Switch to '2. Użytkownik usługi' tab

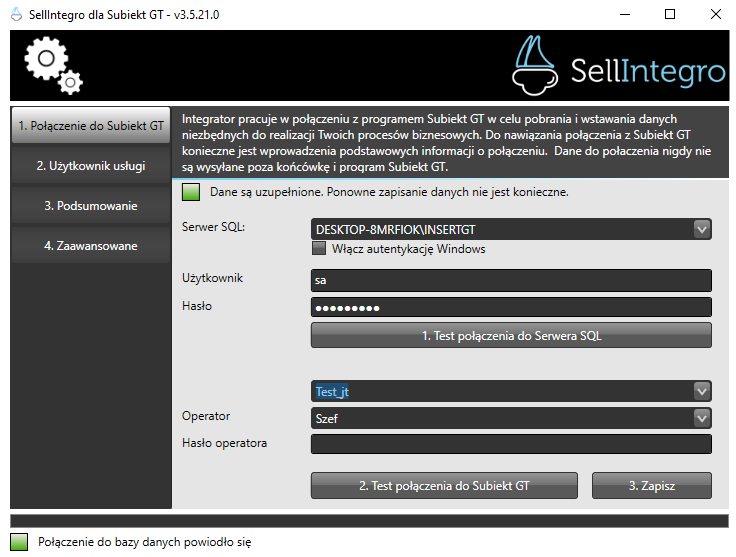pos(91,166)
